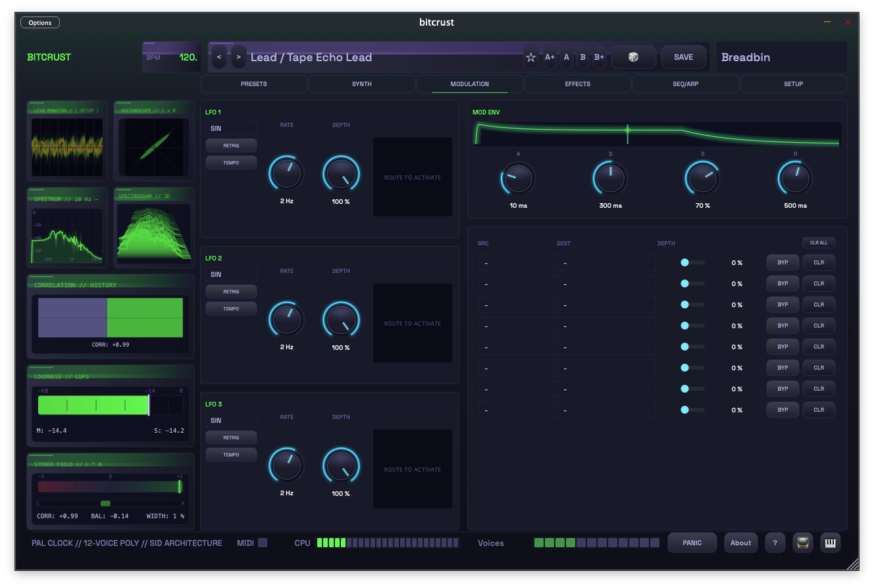
Task: Open the first SRC modulation source selector
Action: 517,262
